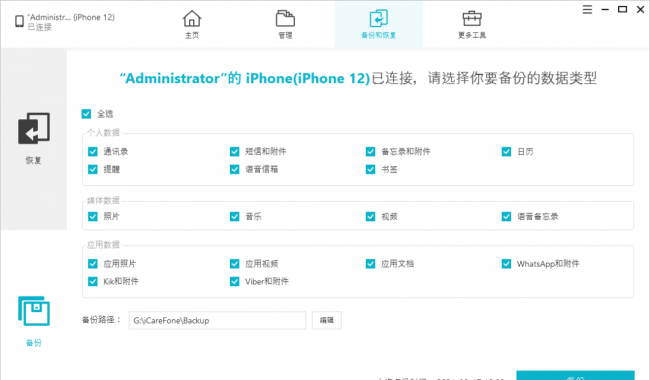Select the 备份 backup sidebar icon
Screen dimensions: 650x380
(34, 311)
